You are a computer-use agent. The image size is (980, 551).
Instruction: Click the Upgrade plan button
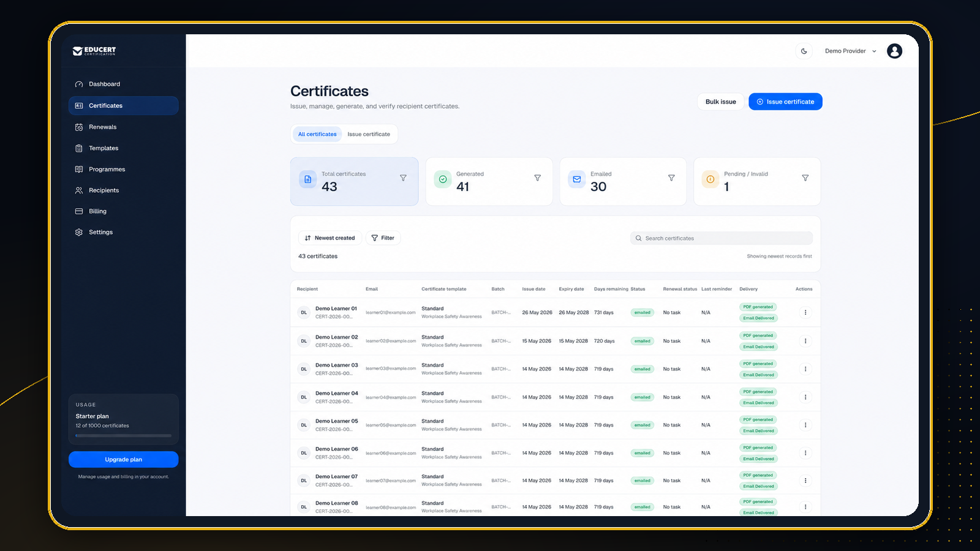[x=123, y=459]
